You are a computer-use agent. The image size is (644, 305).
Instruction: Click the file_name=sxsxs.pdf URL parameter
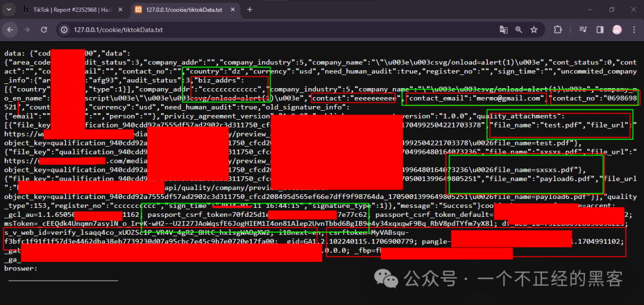coord(535,169)
